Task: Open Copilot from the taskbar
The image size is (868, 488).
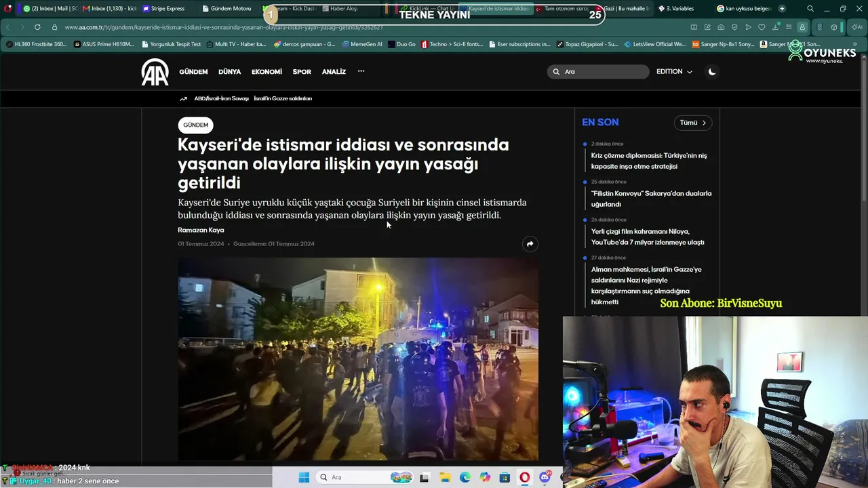Action: (x=485, y=477)
